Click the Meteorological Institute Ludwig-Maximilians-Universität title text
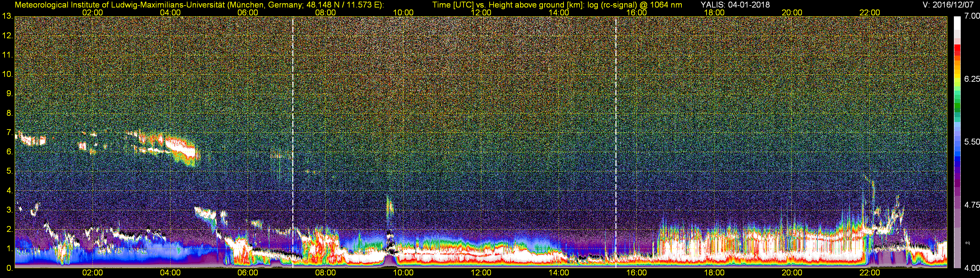This screenshot has width=980, height=278. pos(199,5)
